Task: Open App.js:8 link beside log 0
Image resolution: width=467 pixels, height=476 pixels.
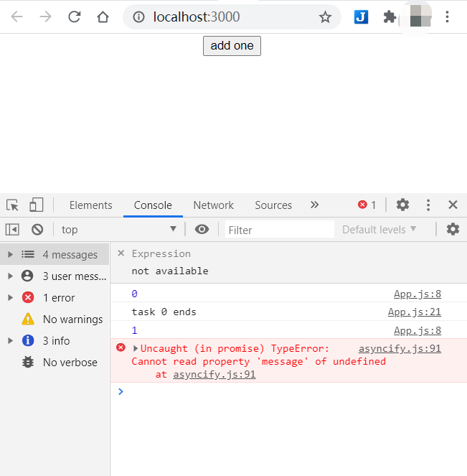Action: [x=418, y=294]
